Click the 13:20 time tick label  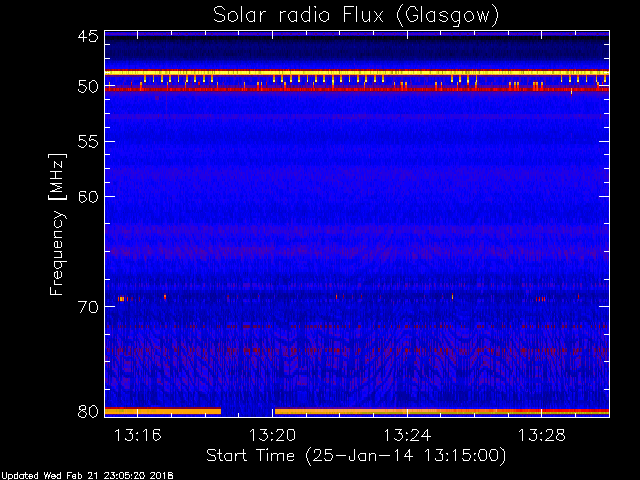[x=272, y=435]
